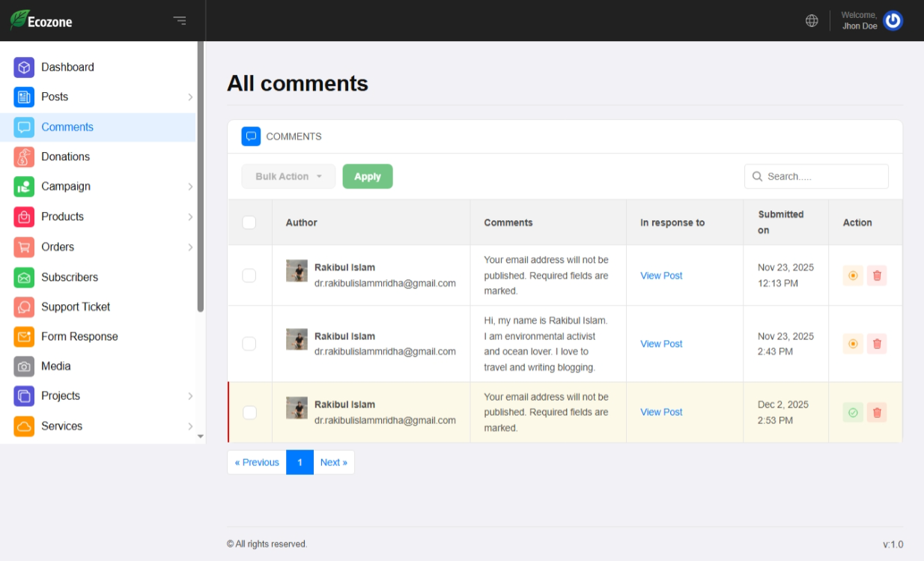Toggle the select-all checkbox in table header

(249, 222)
